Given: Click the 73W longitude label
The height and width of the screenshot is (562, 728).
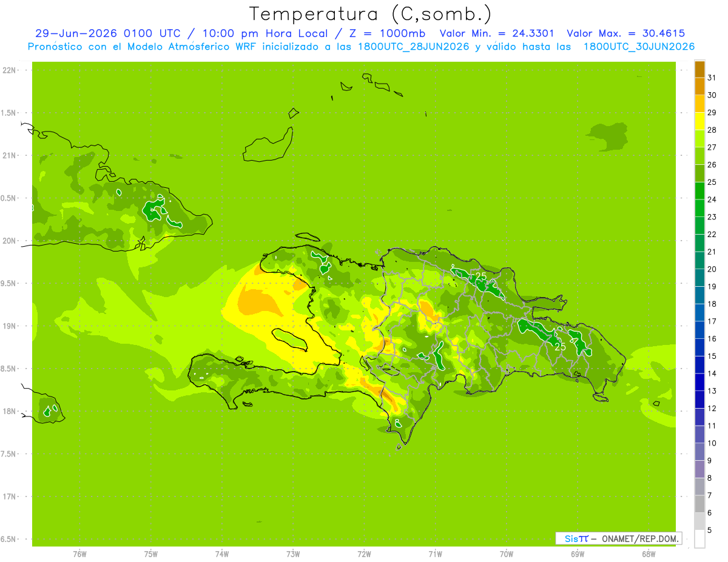Looking at the screenshot, I should coord(293,554).
